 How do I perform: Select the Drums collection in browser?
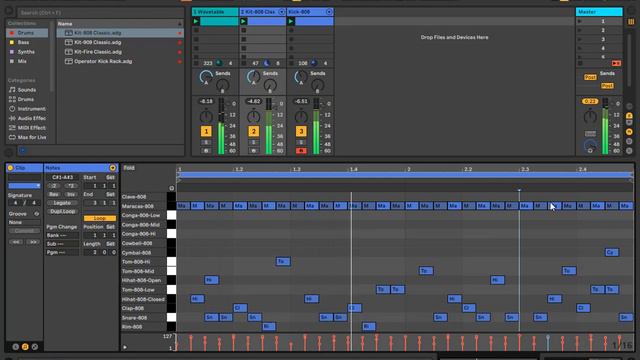tap(27, 33)
